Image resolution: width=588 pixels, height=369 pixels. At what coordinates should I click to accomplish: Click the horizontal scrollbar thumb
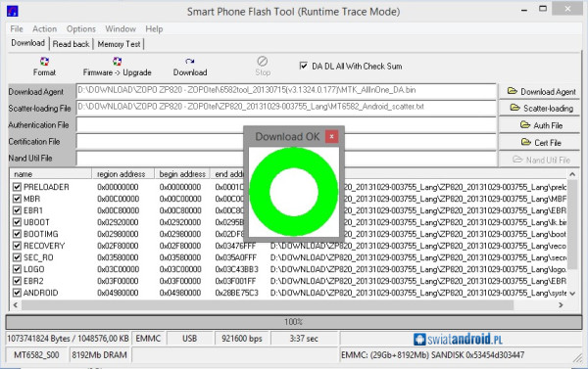(x=268, y=305)
